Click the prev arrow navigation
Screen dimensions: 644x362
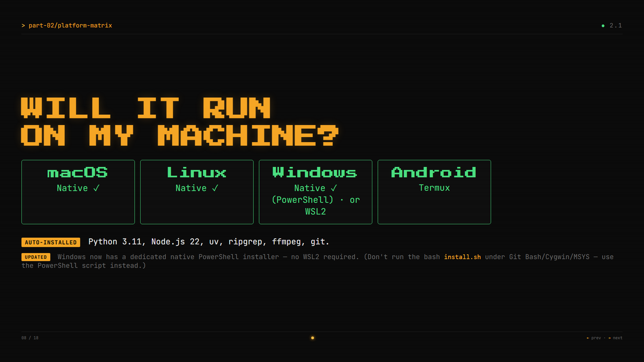[594, 338]
